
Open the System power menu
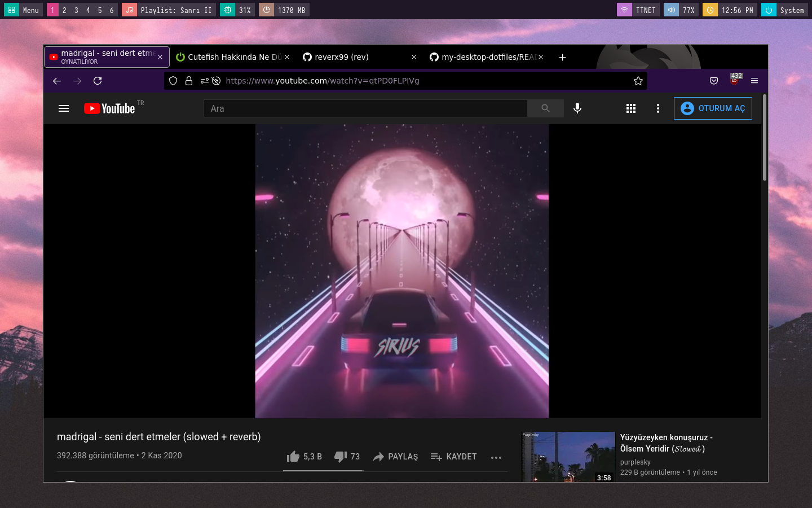click(x=785, y=10)
